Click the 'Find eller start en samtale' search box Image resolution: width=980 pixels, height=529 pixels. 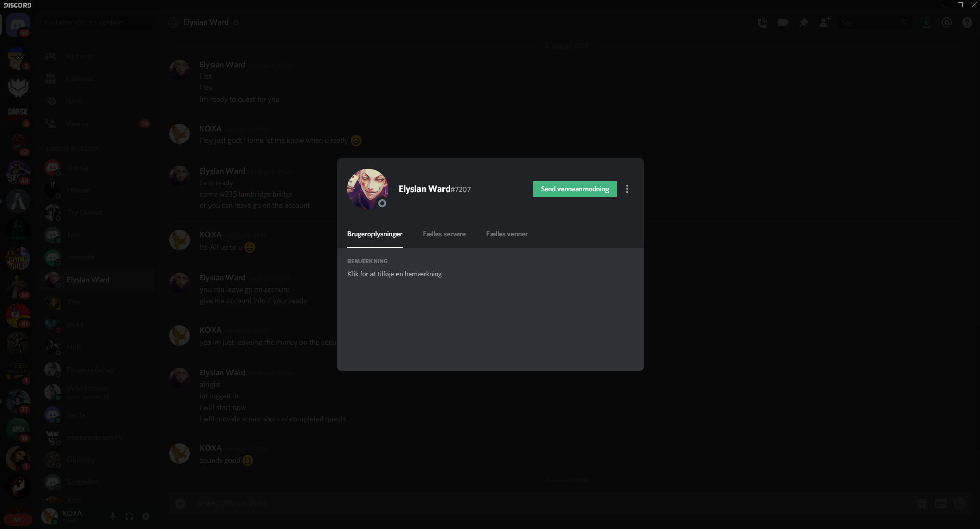[x=97, y=22]
